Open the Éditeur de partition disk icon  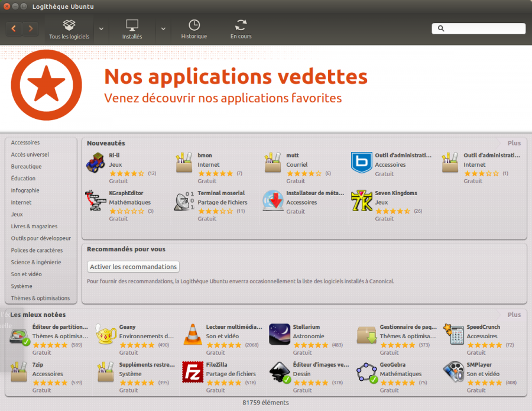20,336
